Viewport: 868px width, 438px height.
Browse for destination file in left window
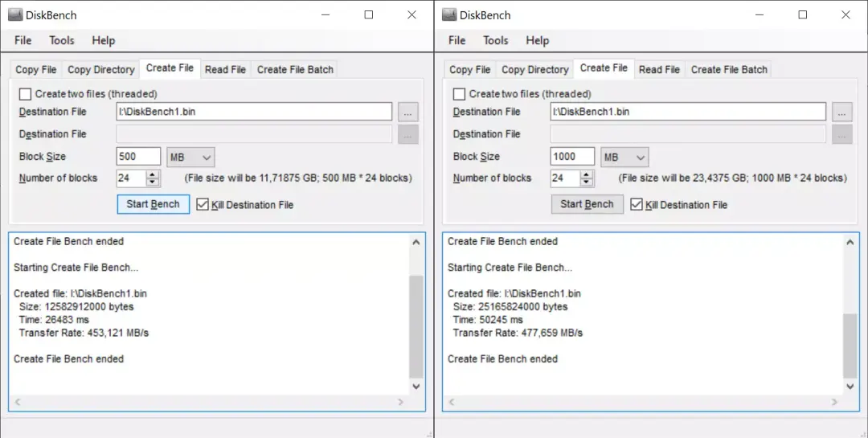[408, 112]
